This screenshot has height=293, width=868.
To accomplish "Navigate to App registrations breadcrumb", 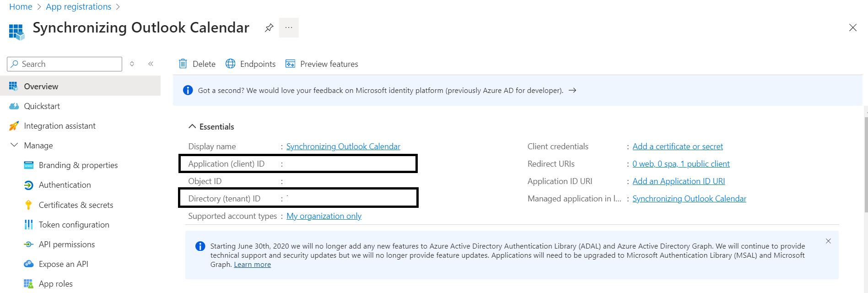I will [x=78, y=7].
